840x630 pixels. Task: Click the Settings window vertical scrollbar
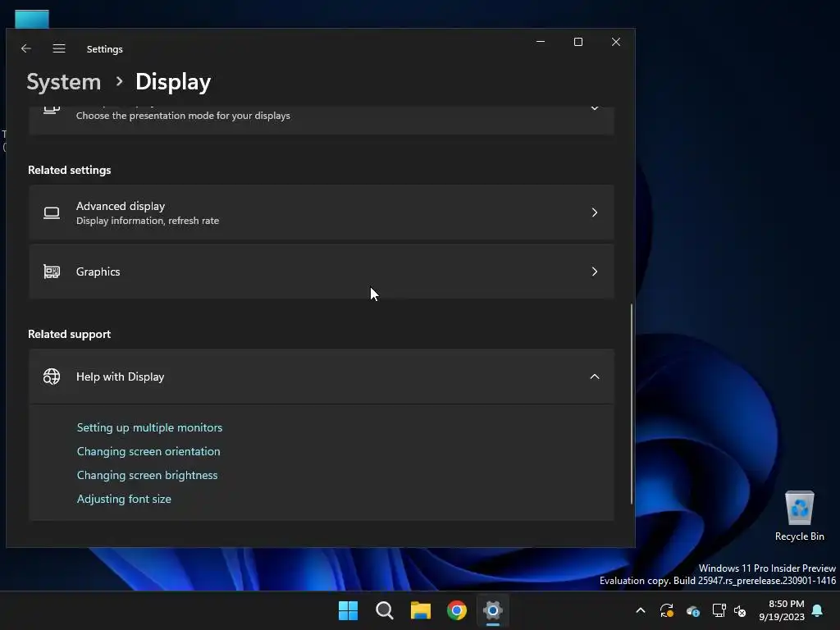coord(632,404)
